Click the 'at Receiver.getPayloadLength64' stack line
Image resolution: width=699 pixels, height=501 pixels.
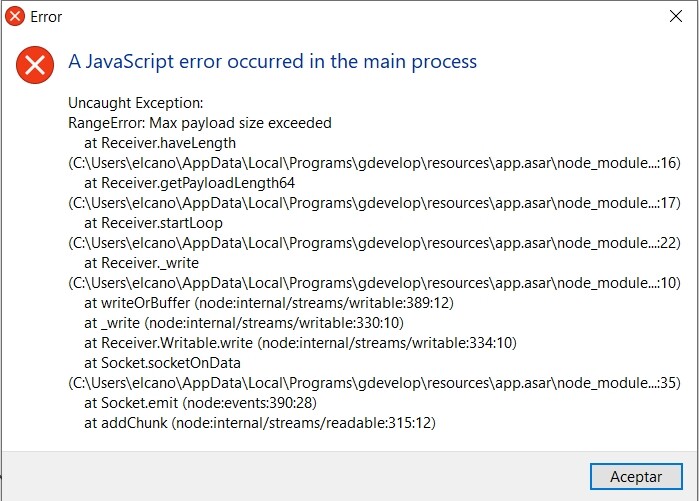tap(189, 183)
